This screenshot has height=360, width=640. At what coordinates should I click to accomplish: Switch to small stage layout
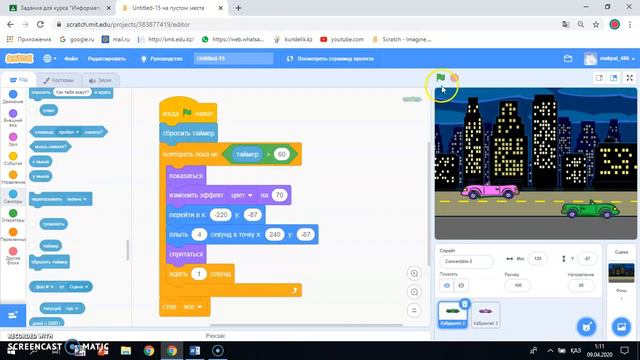[x=599, y=78]
